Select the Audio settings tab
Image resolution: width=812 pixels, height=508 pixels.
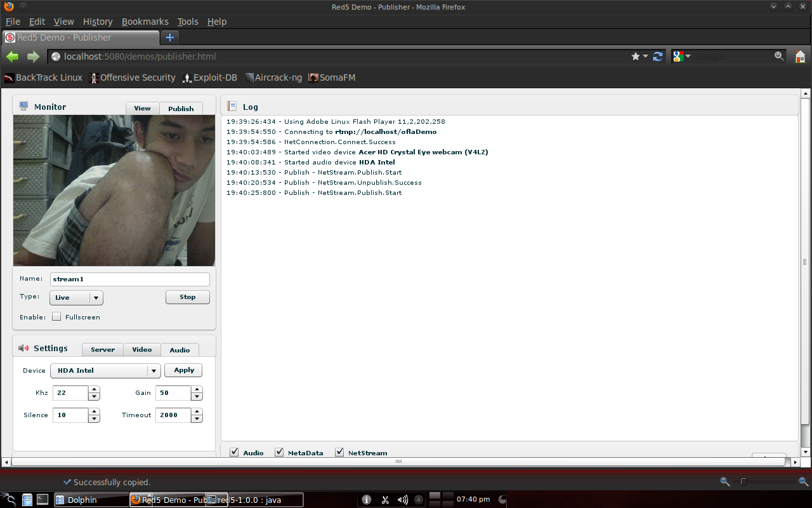tap(180, 350)
